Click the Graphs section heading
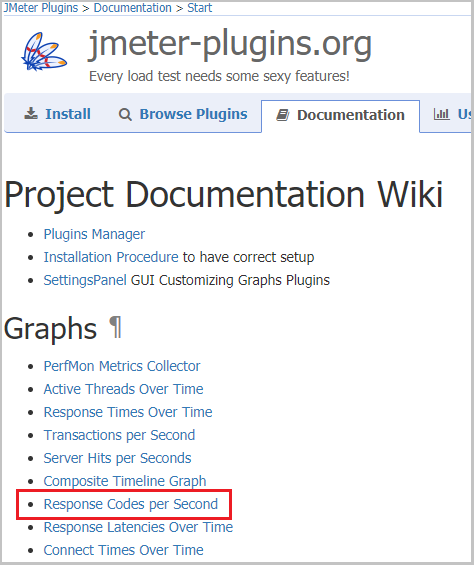The height and width of the screenshot is (565, 474). (50, 329)
